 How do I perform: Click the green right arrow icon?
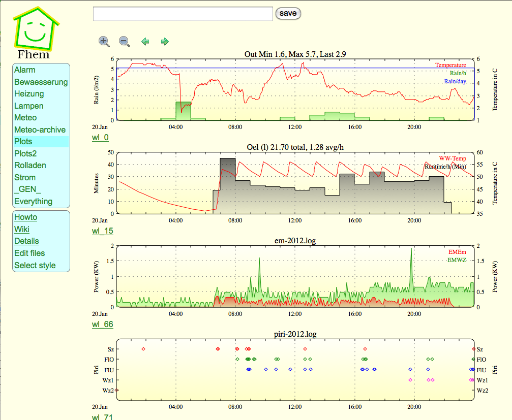[x=165, y=42]
